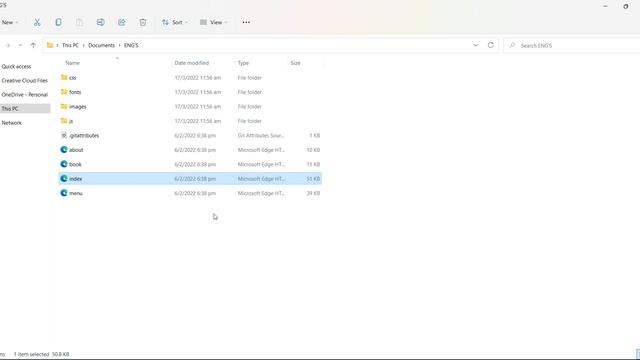Select OneDrive - Personal in sidebar
Screen dimensions: 640x360
coord(25,95)
